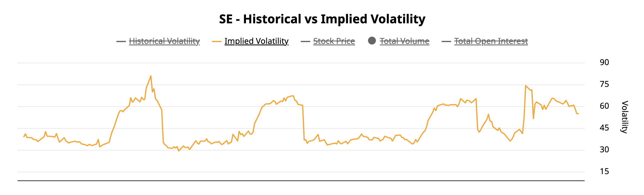Click the Historical Volatility legend line marker

(121, 41)
